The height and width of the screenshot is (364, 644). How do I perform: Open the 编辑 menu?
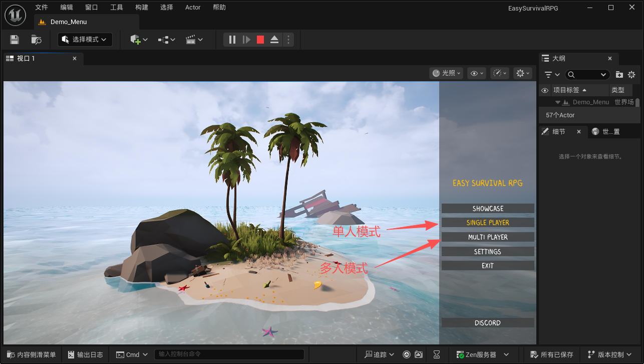point(67,8)
